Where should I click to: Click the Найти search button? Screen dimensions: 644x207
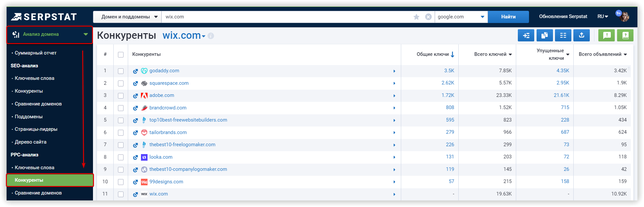[508, 17]
